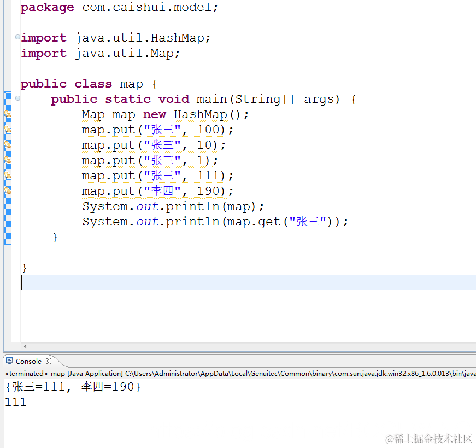Screen dimensions: 476x448
Task: Collapse the main method fold marker
Action: tap(17, 98)
